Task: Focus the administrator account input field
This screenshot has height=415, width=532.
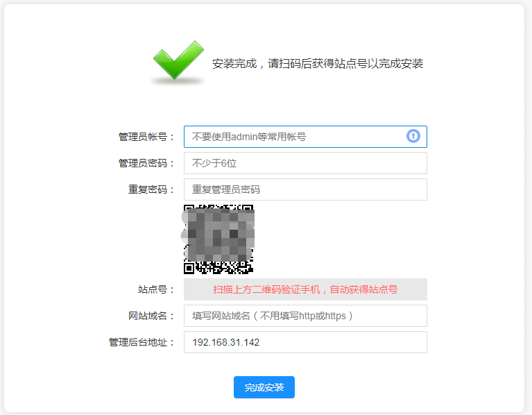Action: tap(305, 137)
